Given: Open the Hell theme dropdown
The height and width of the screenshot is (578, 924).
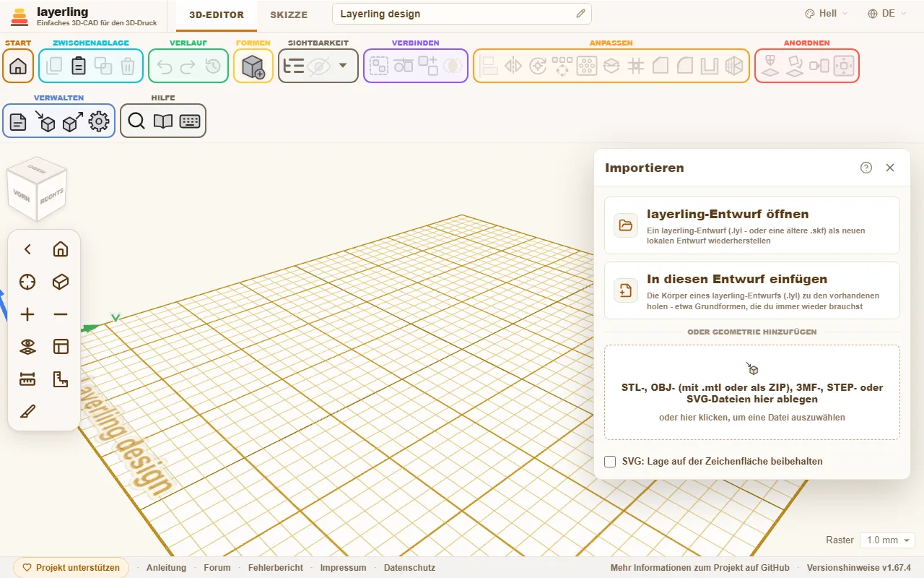Looking at the screenshot, I should pyautogui.click(x=827, y=14).
